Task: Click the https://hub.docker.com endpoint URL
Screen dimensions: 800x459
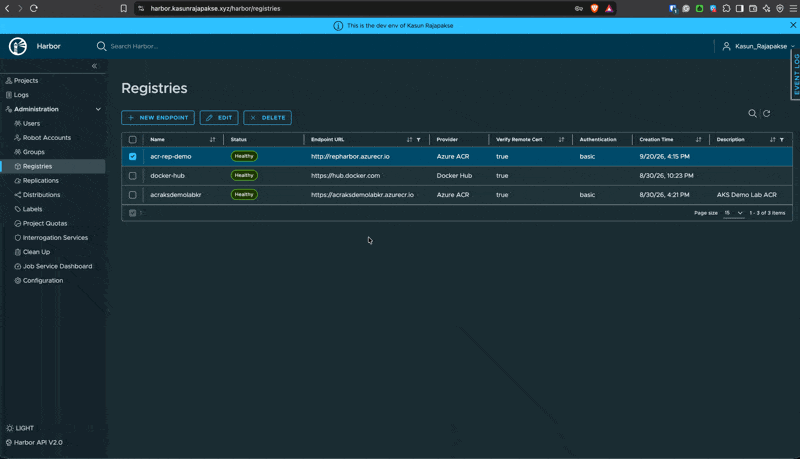Action: pyautogui.click(x=345, y=175)
